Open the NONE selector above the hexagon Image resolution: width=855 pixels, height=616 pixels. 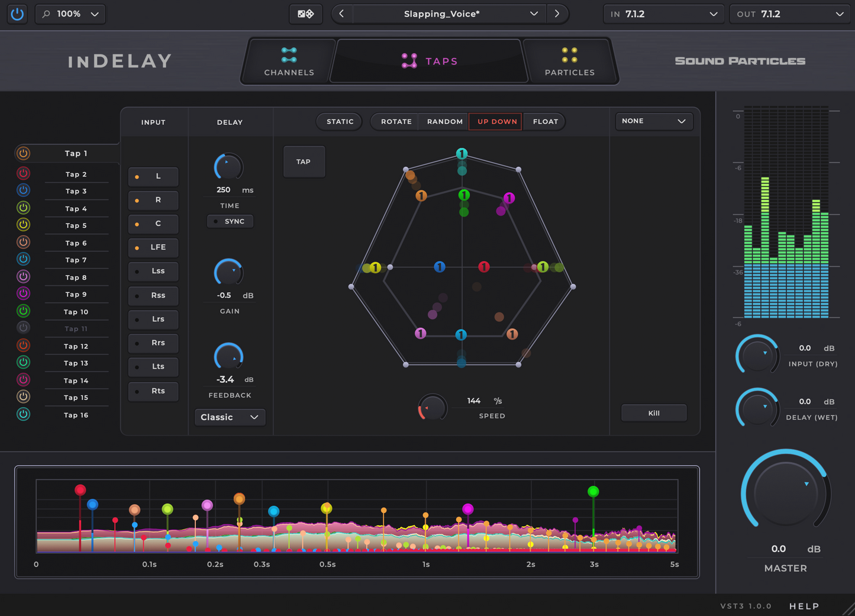pos(653,121)
